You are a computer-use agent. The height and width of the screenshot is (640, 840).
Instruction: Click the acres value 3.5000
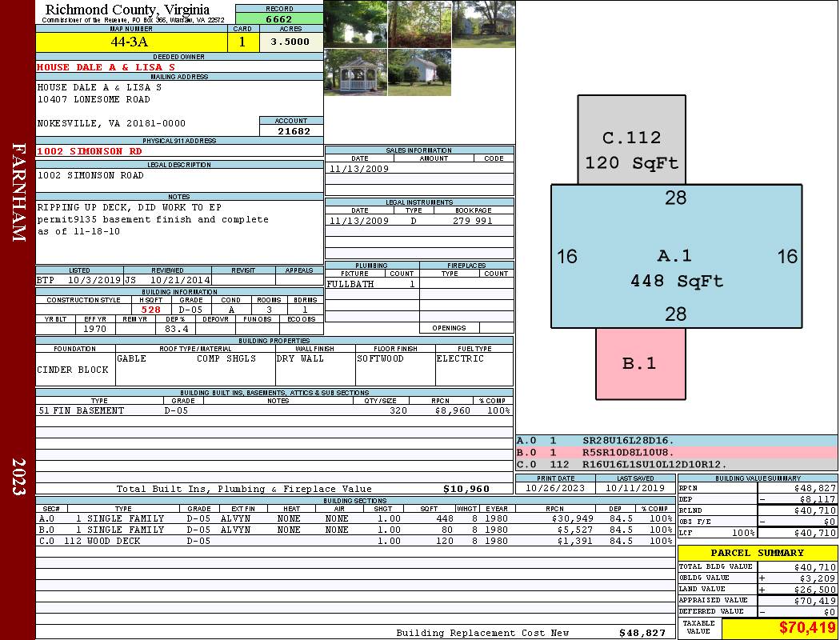pos(290,42)
